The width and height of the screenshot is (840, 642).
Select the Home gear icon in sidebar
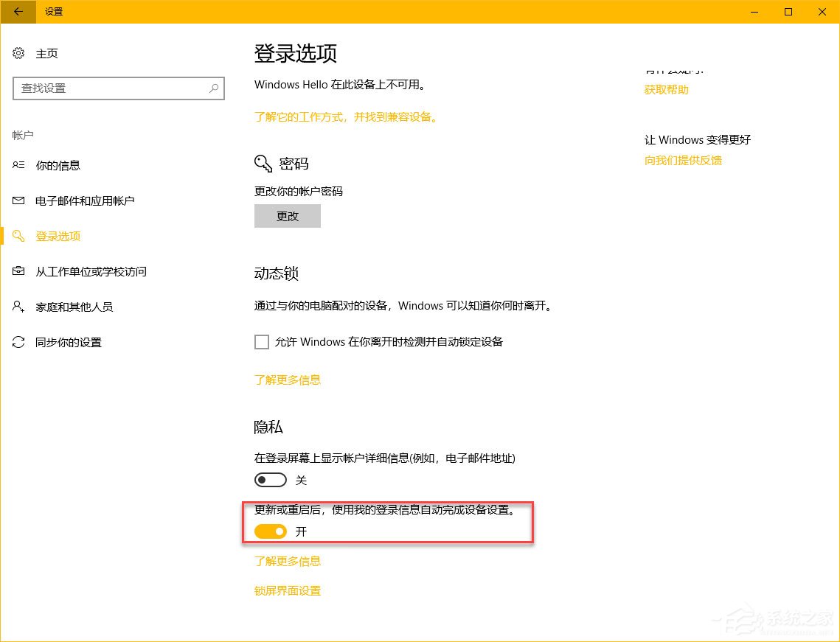pyautogui.click(x=18, y=53)
